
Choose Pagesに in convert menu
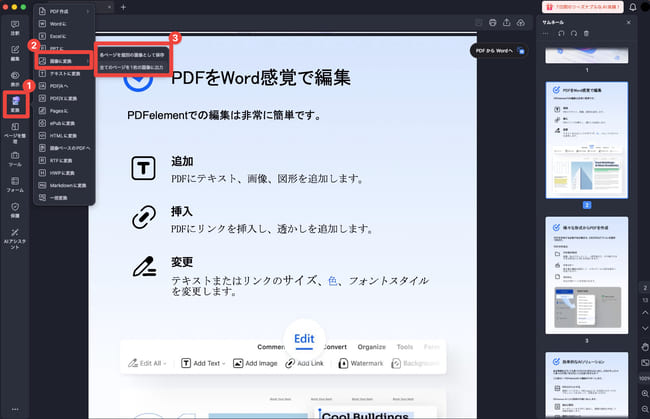coord(64,111)
